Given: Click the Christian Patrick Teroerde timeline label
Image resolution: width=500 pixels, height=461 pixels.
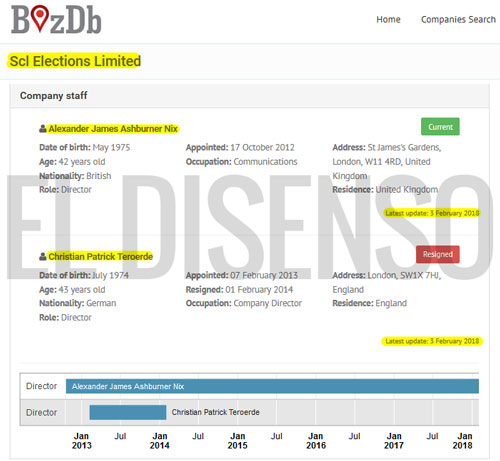Looking at the screenshot, I should pos(215,412).
